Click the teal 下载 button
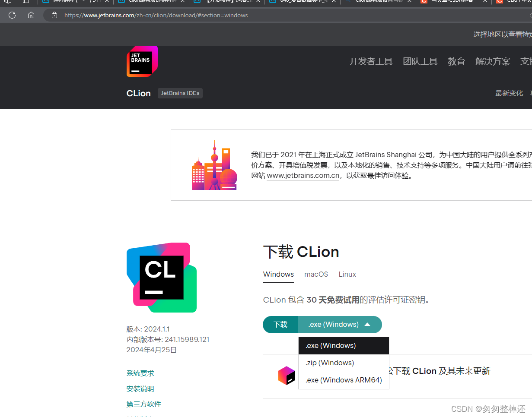Viewport: 532px width, 417px height. click(x=280, y=325)
